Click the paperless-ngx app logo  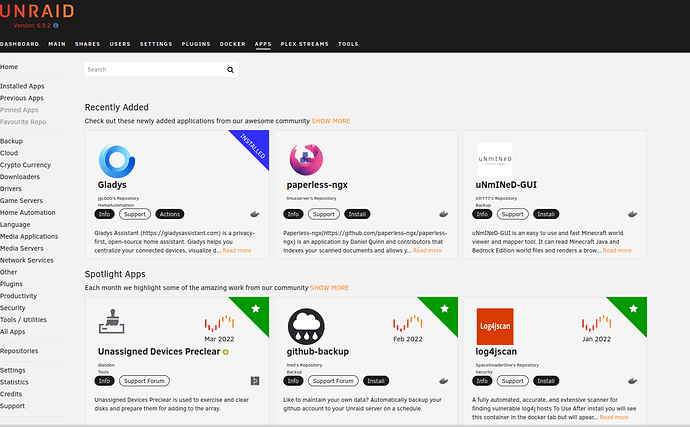[x=306, y=159]
